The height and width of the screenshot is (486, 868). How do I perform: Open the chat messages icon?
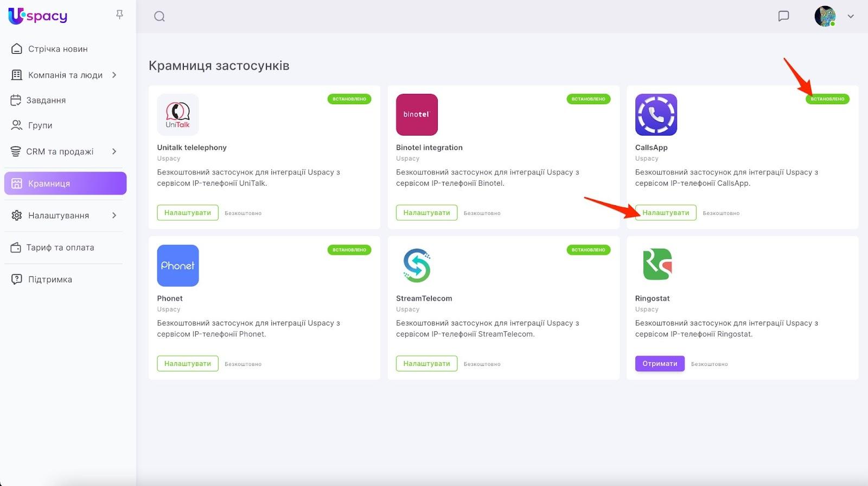(783, 16)
